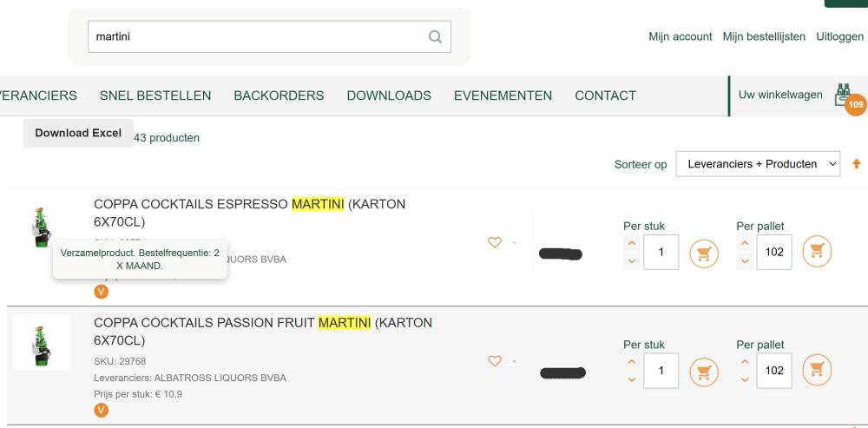Viewport: 868px width, 428px height.
Task: Add Passion Fruit Martini per pallet to cart
Action: coord(817,370)
